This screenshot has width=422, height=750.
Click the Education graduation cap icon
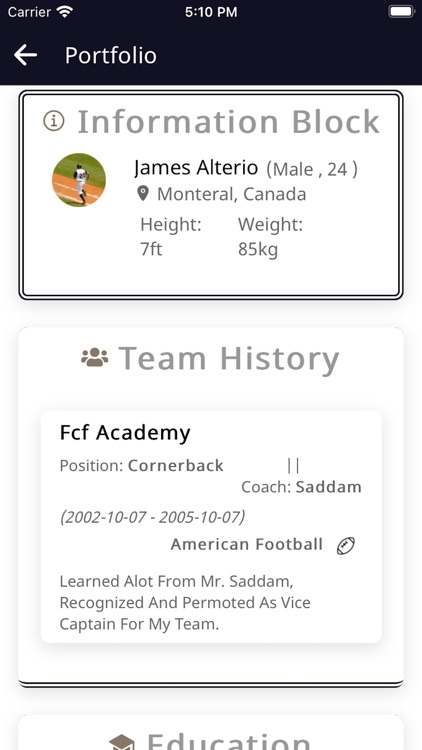tap(122, 742)
